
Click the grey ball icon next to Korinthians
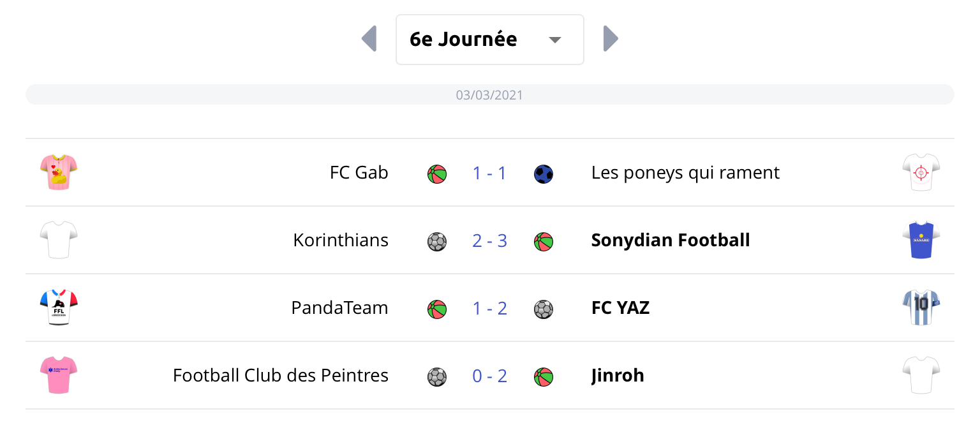437,241
